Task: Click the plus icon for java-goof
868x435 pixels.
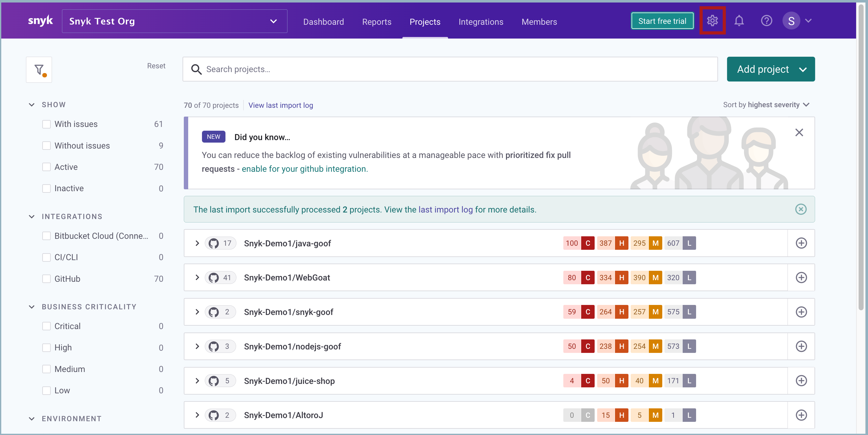Action: 801,243
